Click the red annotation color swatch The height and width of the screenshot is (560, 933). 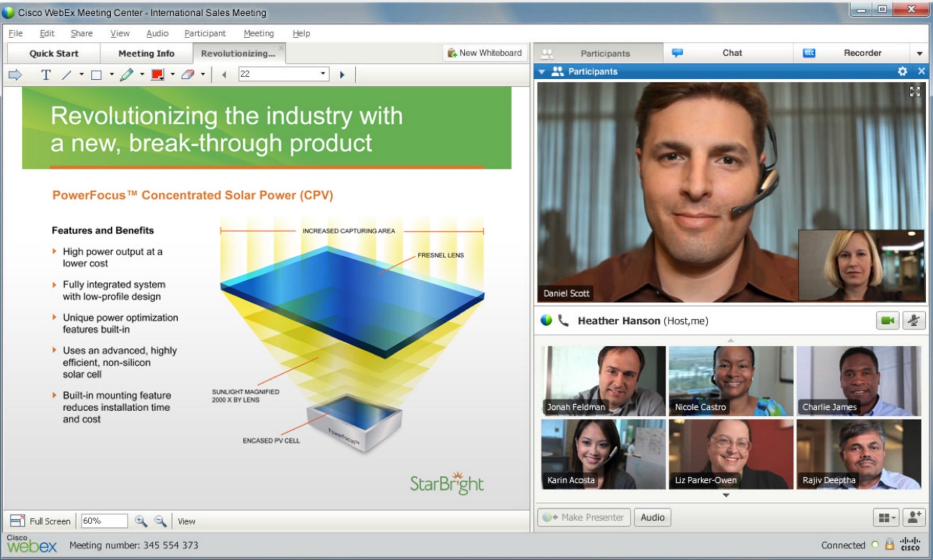[x=157, y=74]
